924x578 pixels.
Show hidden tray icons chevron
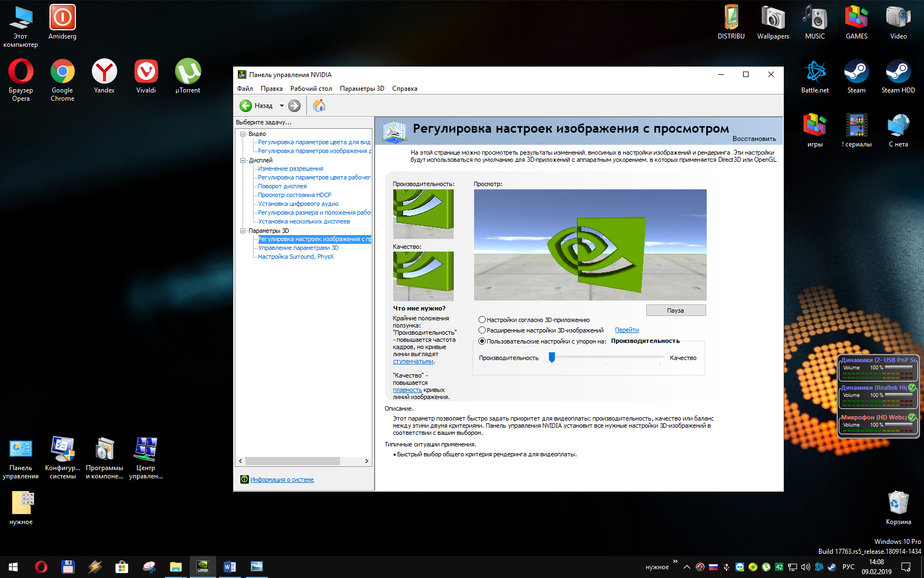coord(687,567)
